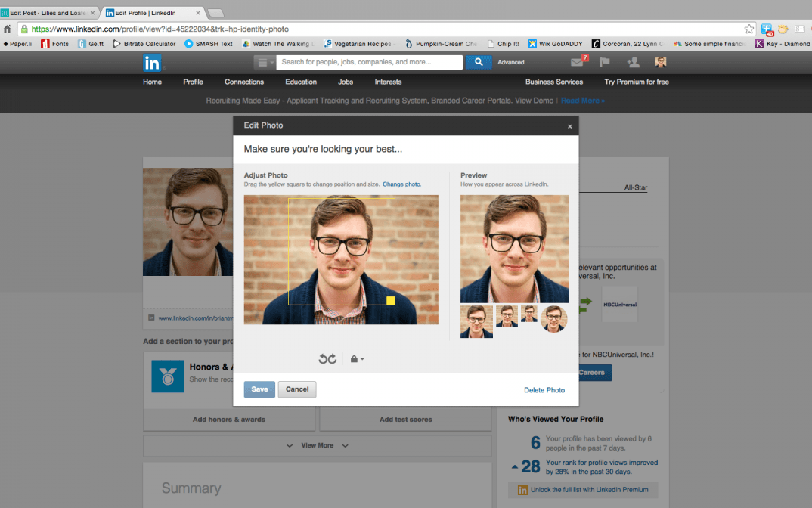Viewport: 812px width, 508px height.
Task: Open the messages envelope icon
Action: [x=577, y=62]
